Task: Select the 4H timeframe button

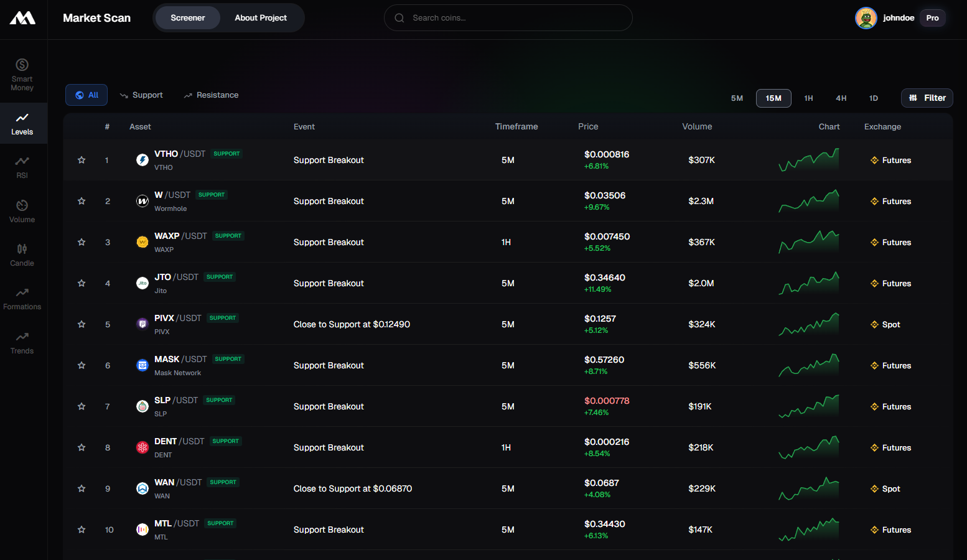Action: click(841, 98)
